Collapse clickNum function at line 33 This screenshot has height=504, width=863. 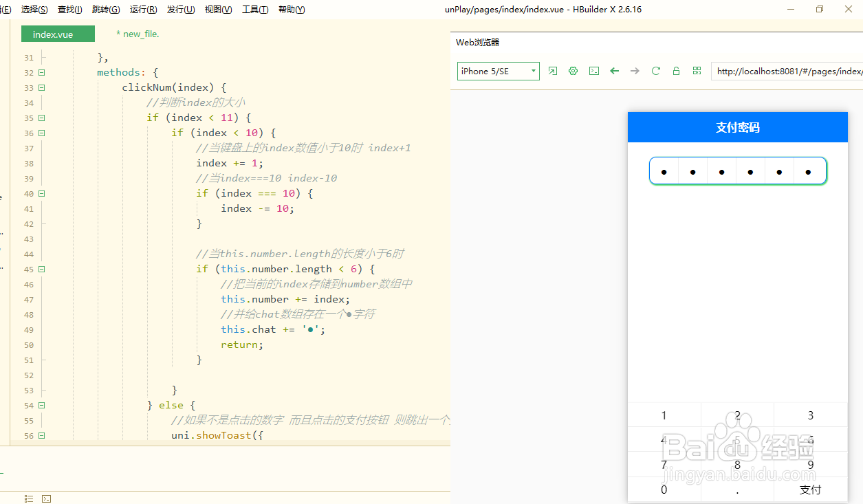(42, 87)
